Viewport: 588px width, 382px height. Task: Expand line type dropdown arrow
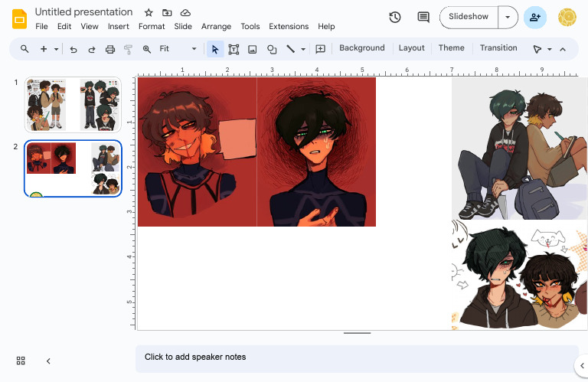point(303,49)
